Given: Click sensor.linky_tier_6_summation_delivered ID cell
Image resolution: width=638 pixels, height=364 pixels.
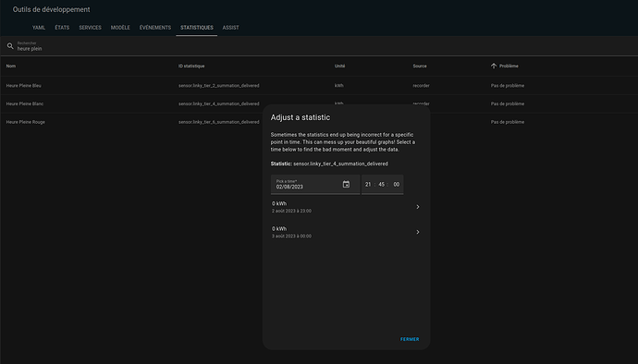Looking at the screenshot, I should tap(218, 122).
